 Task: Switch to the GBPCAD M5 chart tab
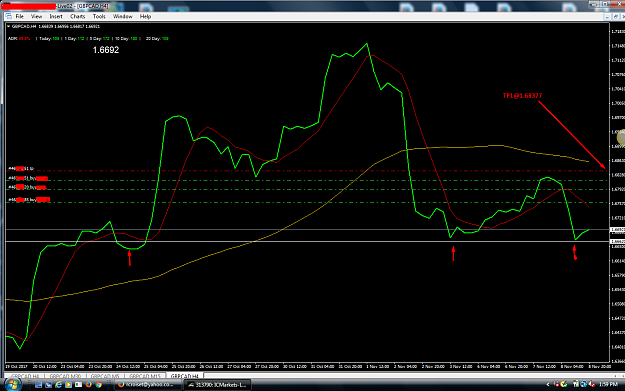point(105,376)
